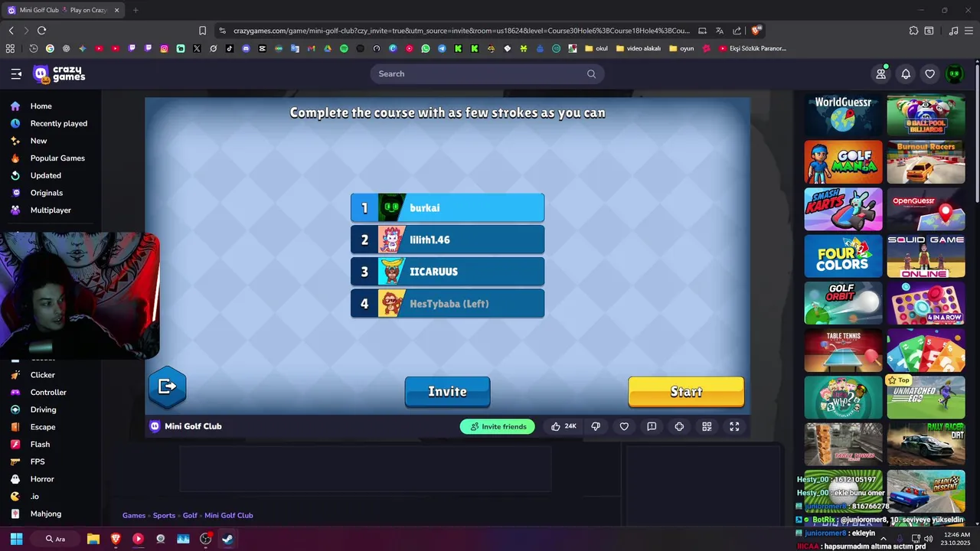Open the Mini Golf Club browser tab
Screen dimensions: 980x551
pyautogui.click(x=64, y=10)
